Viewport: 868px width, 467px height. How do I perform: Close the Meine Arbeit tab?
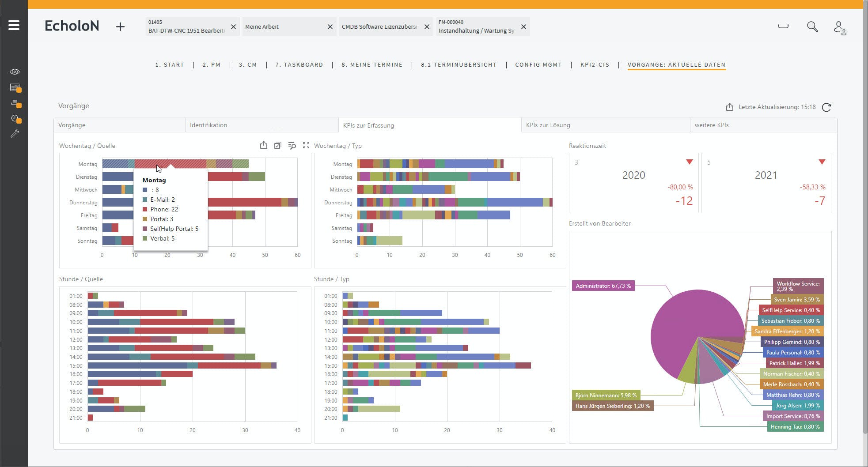click(x=330, y=27)
